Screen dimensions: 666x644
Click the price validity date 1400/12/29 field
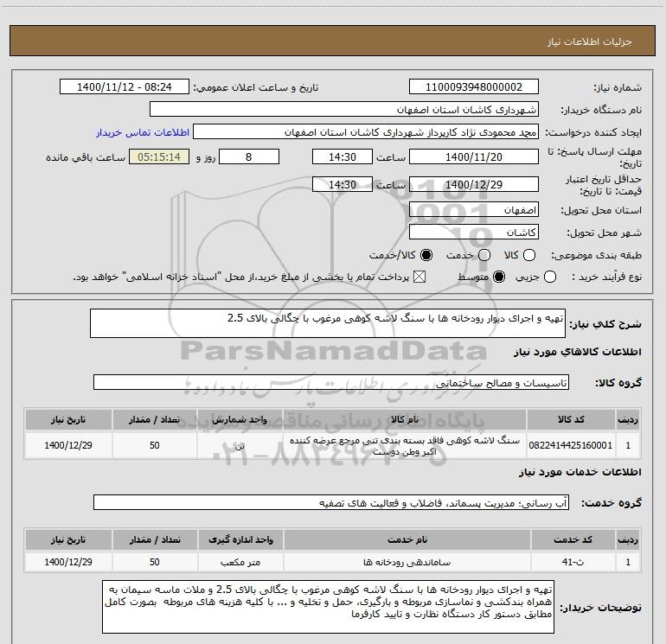pos(474,184)
